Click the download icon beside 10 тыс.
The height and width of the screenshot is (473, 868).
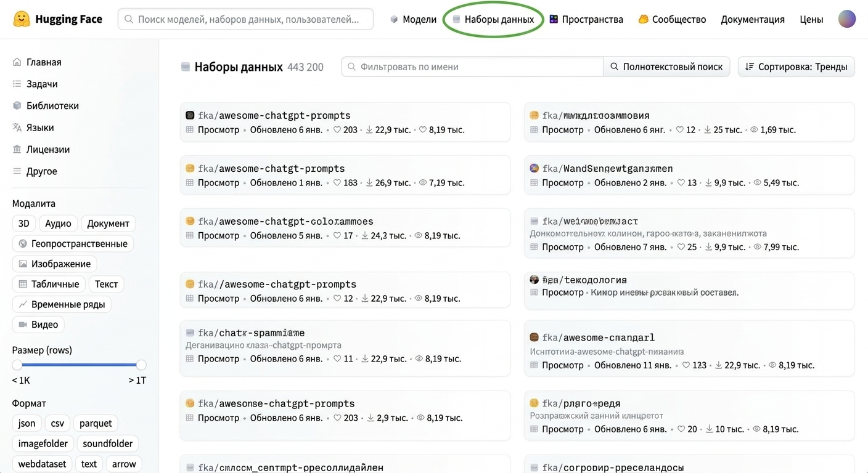point(709,429)
